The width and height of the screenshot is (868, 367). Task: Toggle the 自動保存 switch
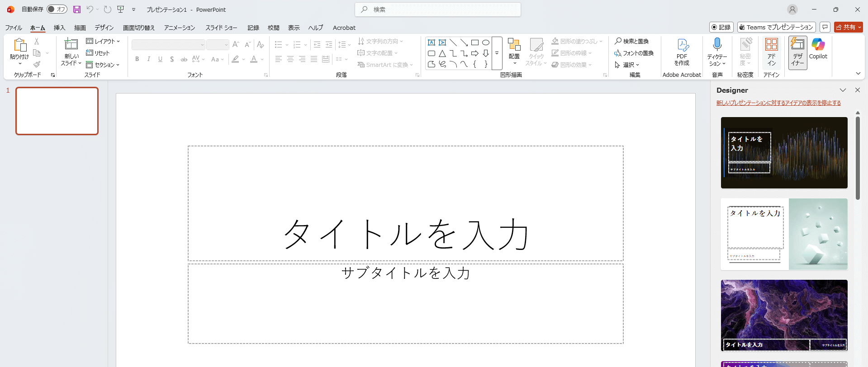click(57, 9)
